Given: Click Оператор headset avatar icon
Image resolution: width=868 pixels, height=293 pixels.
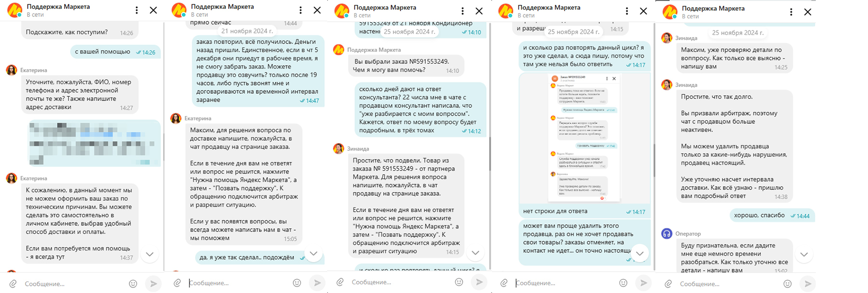Looking at the screenshot, I should 666,234.
